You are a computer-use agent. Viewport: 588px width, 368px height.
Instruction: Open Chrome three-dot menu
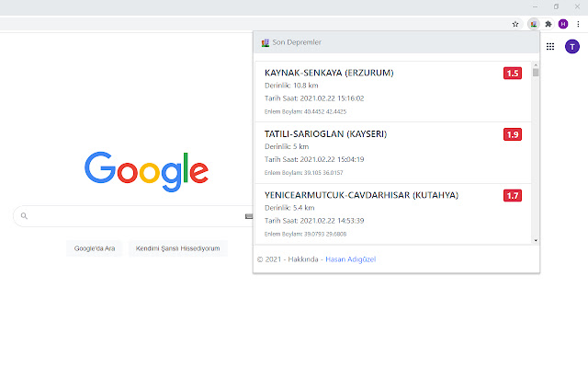tap(578, 24)
